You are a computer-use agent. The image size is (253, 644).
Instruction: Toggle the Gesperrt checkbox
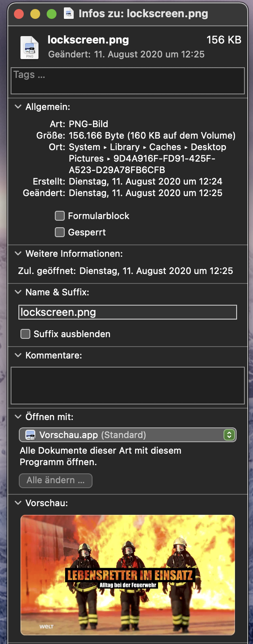click(60, 232)
